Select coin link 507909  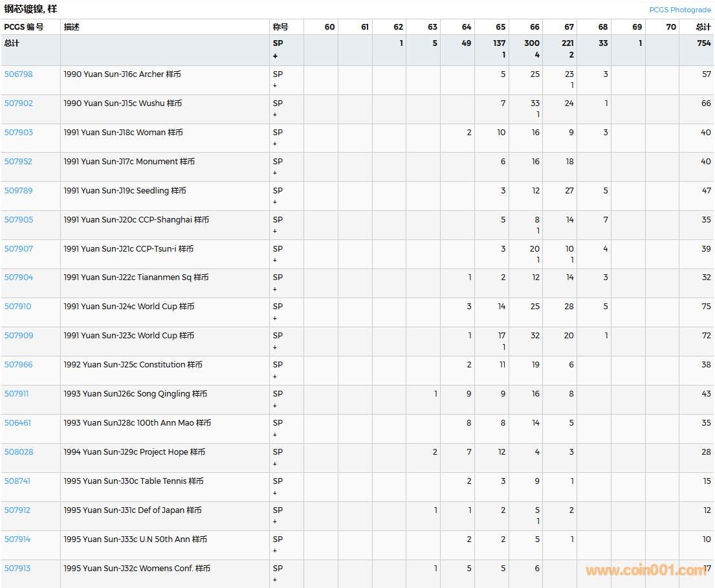(x=18, y=336)
